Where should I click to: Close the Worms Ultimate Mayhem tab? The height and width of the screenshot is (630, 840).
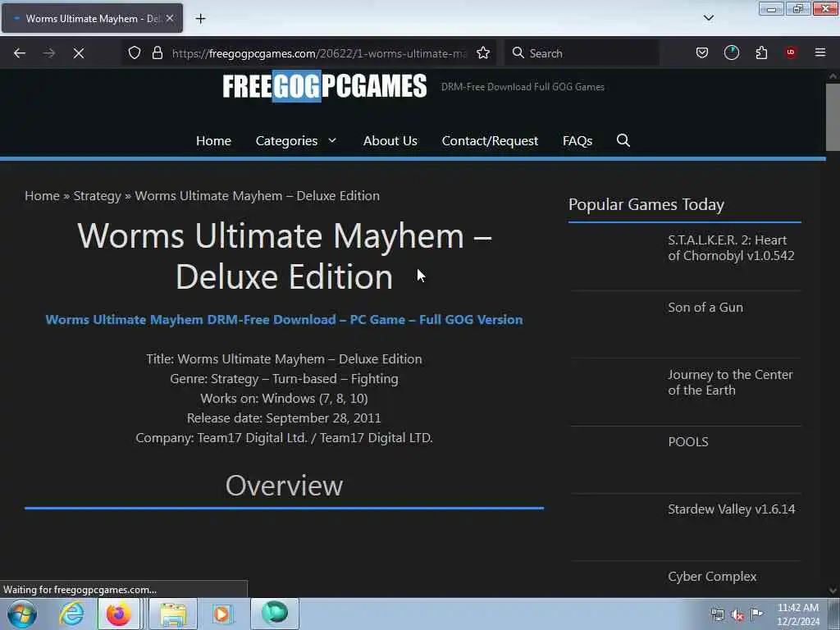170,18
